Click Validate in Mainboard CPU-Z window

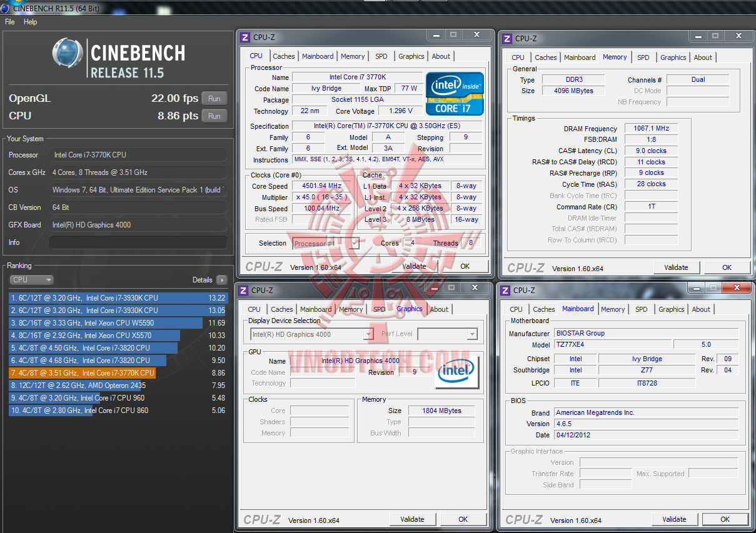click(x=674, y=519)
